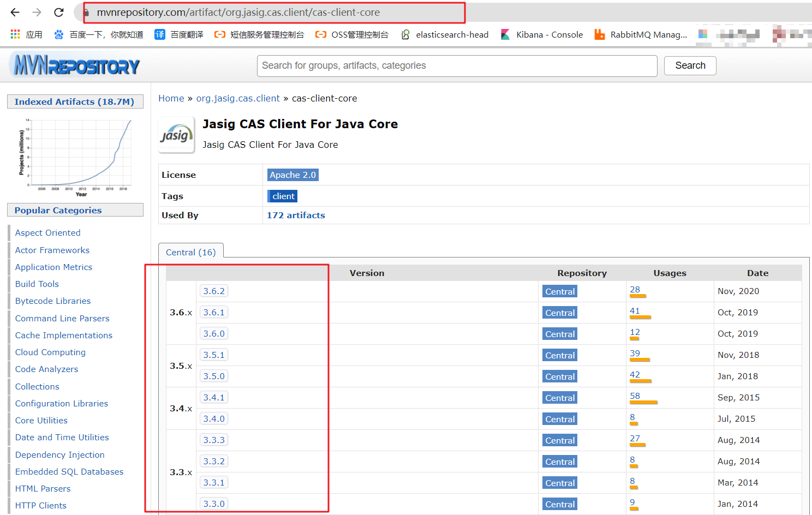
Task: Open HTTP Clients category
Action: [x=41, y=505]
